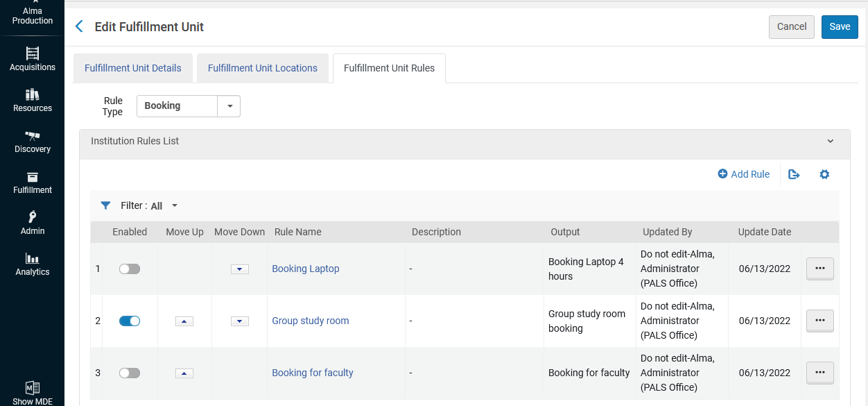Enable the Booking Laptop rule toggle
The width and height of the screenshot is (868, 406).
(x=130, y=269)
